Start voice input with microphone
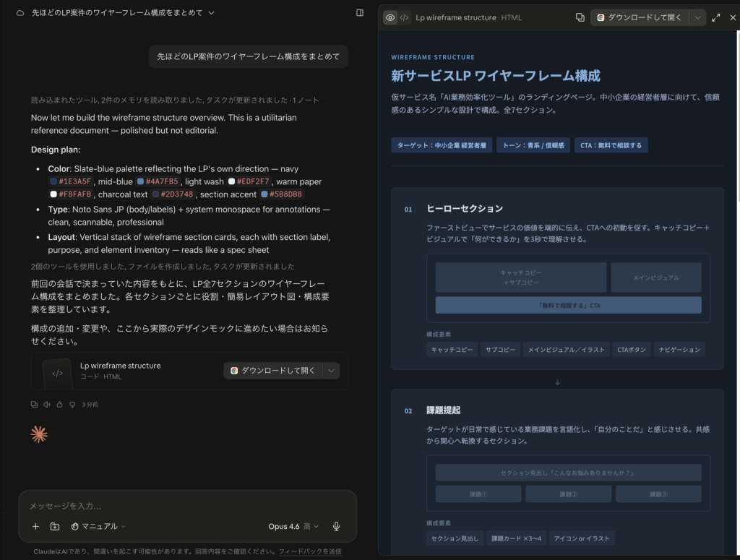Image resolution: width=740 pixels, height=560 pixels. (x=336, y=526)
